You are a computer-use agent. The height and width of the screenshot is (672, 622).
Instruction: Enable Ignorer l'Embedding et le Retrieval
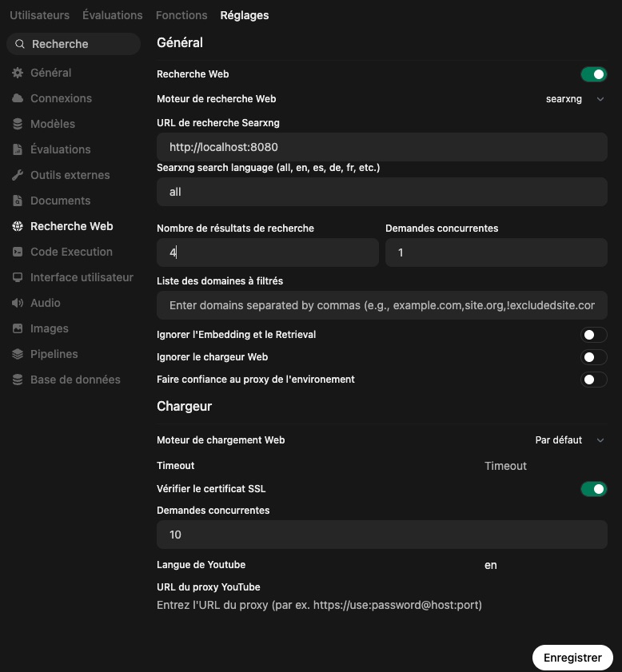[593, 335]
